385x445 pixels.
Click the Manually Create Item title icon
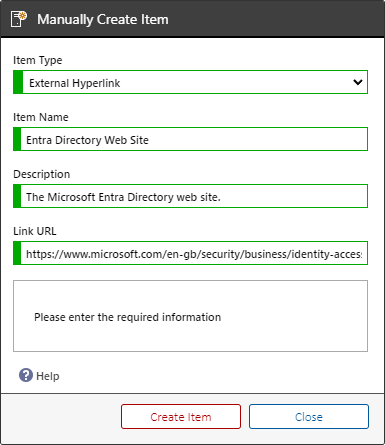19,19
